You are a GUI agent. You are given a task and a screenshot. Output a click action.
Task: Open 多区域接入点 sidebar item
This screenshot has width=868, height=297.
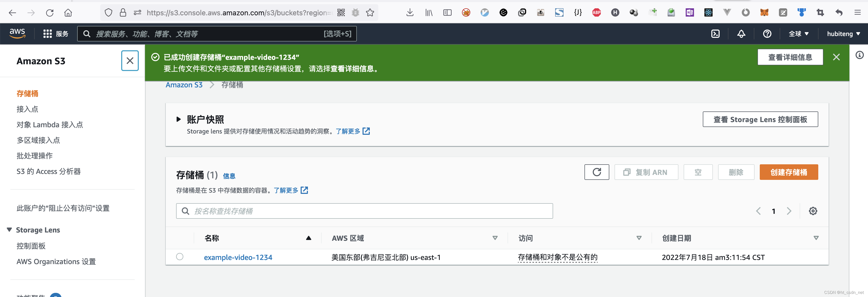coord(38,140)
